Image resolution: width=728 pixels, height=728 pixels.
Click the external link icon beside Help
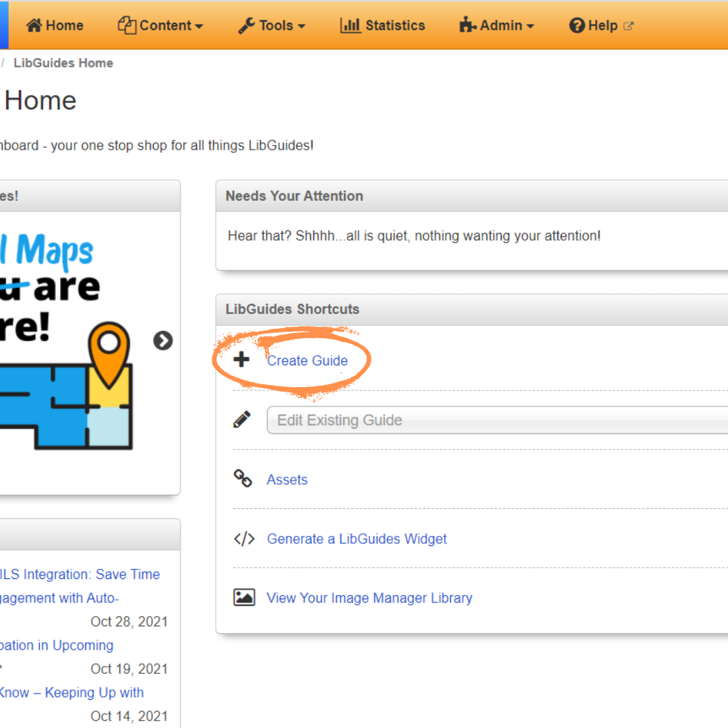(x=628, y=26)
